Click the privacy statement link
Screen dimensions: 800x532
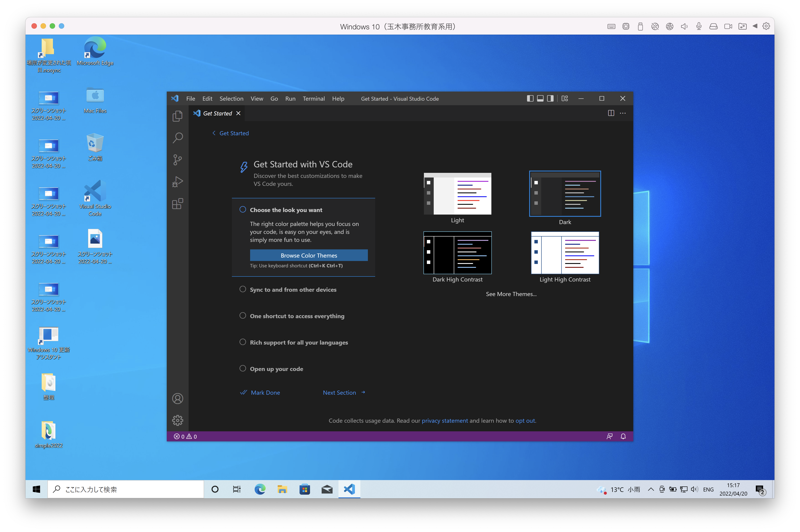pos(444,421)
